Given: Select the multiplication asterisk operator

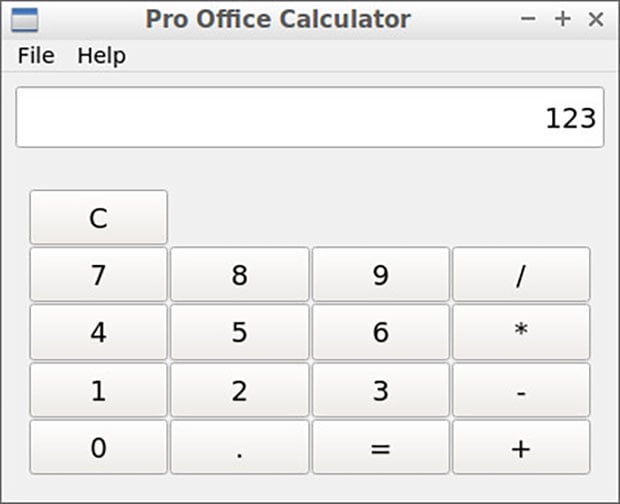Looking at the screenshot, I should tap(521, 332).
